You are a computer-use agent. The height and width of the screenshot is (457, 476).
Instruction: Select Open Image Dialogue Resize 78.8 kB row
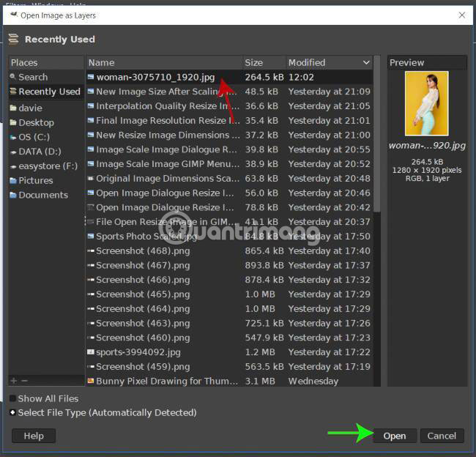point(229,207)
